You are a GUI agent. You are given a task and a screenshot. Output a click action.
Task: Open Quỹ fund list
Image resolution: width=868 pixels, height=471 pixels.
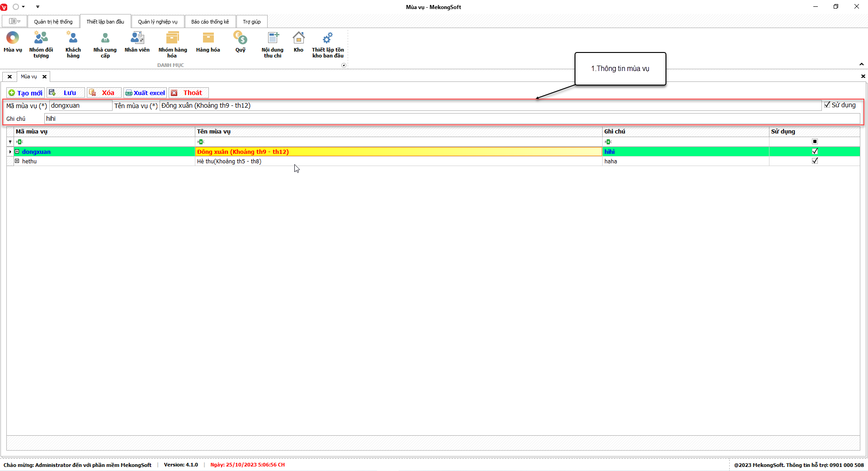tap(241, 42)
